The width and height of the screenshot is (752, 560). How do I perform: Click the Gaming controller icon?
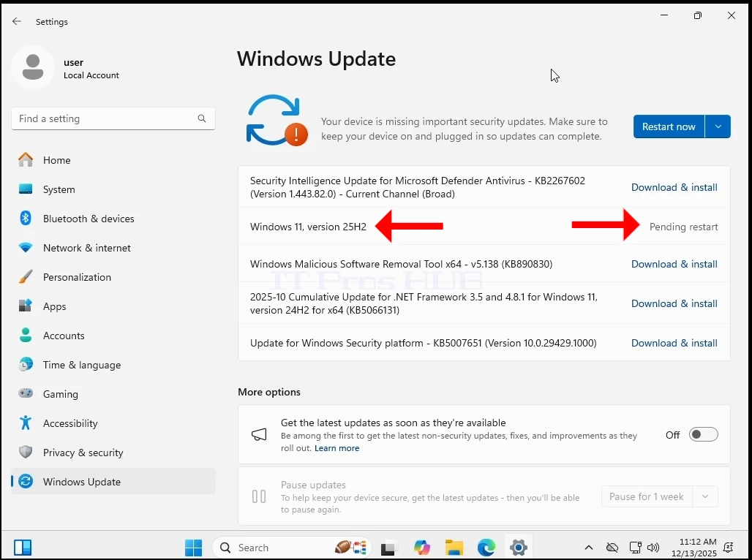(26, 393)
